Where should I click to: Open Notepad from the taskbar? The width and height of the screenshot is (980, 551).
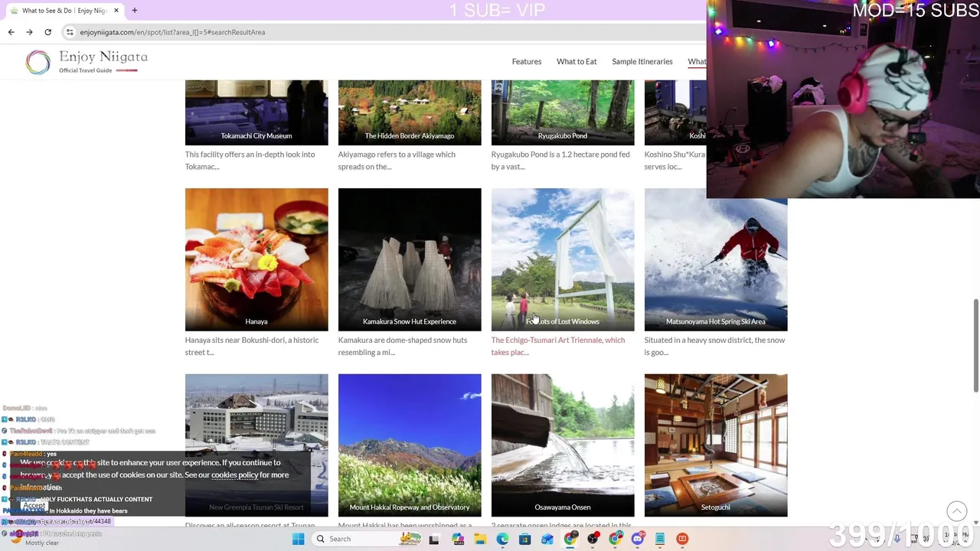click(660, 539)
